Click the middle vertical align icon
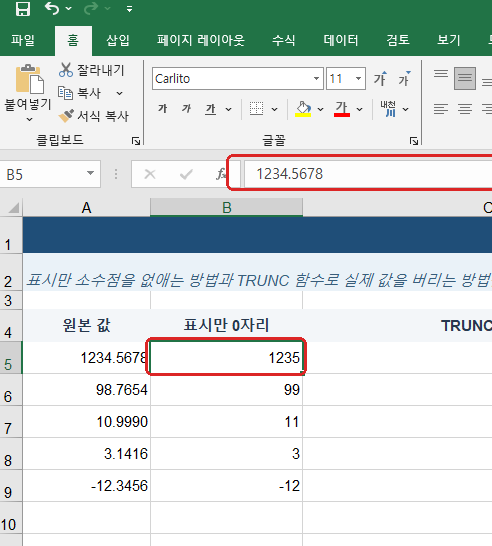Screen dimensions: 492x546 pos(465,78)
